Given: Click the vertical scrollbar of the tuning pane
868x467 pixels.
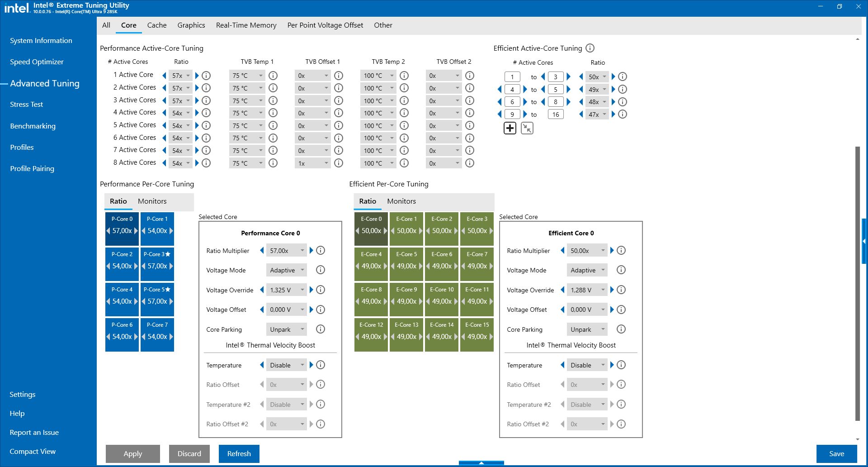Looking at the screenshot, I should (858, 284).
